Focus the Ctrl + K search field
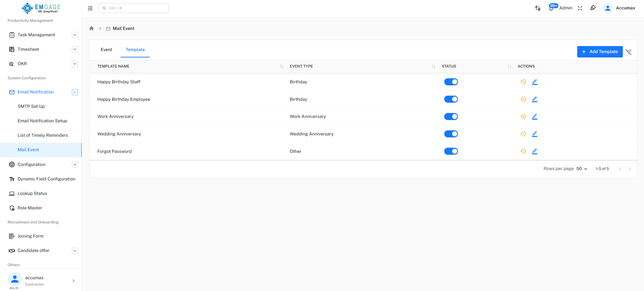 tap(134, 8)
